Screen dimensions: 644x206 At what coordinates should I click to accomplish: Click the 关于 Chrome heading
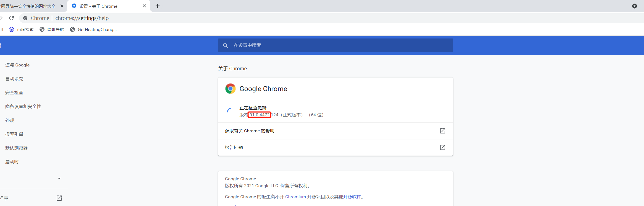[x=232, y=68]
